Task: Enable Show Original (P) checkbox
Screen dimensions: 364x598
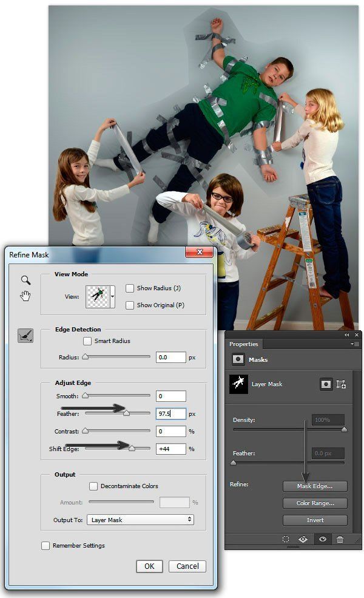Action: pyautogui.click(x=130, y=305)
